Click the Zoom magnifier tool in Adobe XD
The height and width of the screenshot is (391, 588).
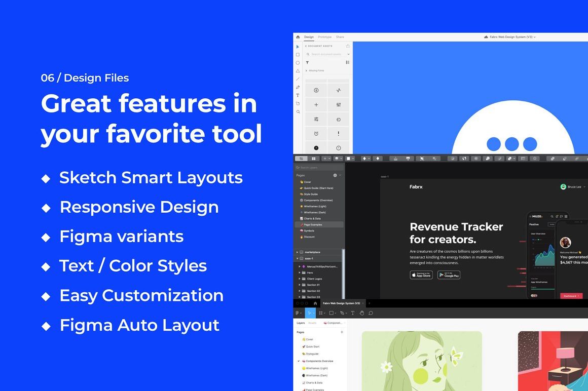tap(298, 111)
